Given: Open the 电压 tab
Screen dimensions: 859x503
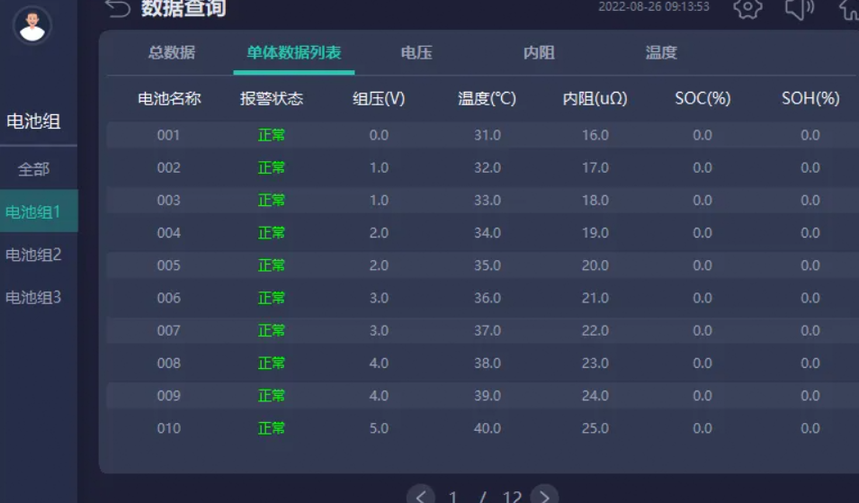Looking at the screenshot, I should 416,53.
